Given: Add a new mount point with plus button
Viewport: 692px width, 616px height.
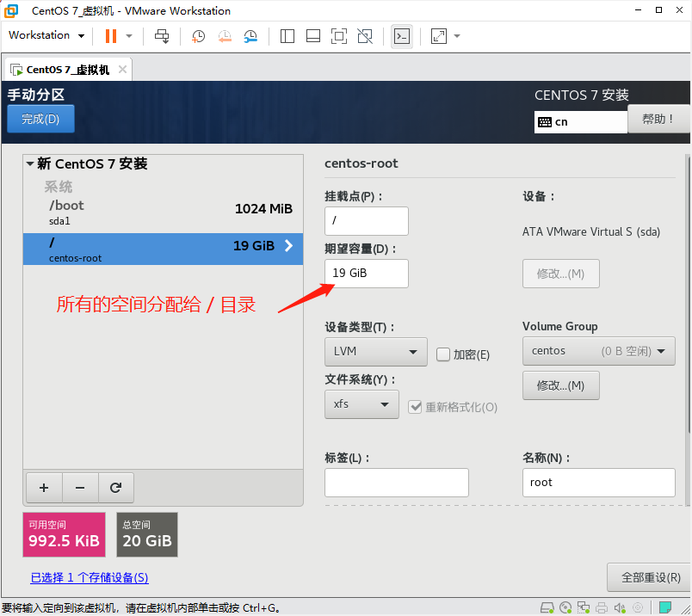Looking at the screenshot, I should [44, 488].
